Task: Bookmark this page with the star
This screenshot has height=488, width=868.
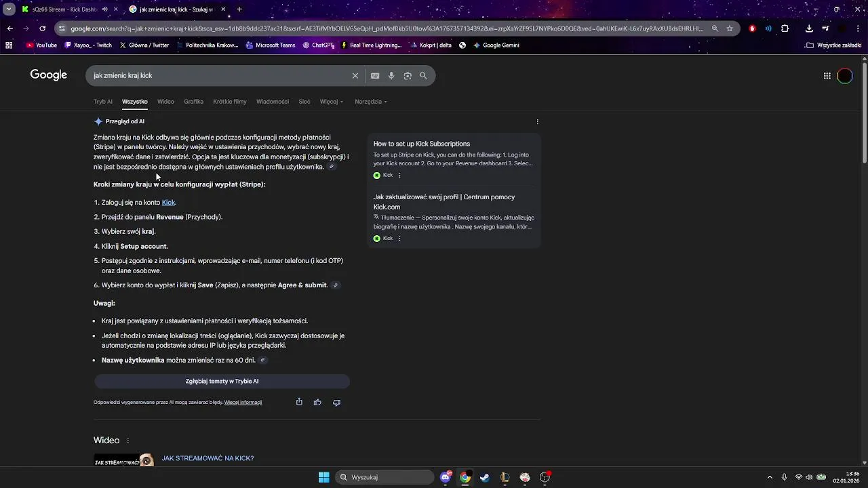Action: click(x=730, y=28)
